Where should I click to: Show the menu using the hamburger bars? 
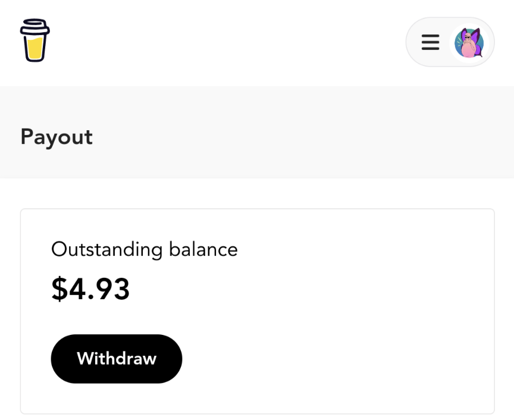click(x=430, y=42)
